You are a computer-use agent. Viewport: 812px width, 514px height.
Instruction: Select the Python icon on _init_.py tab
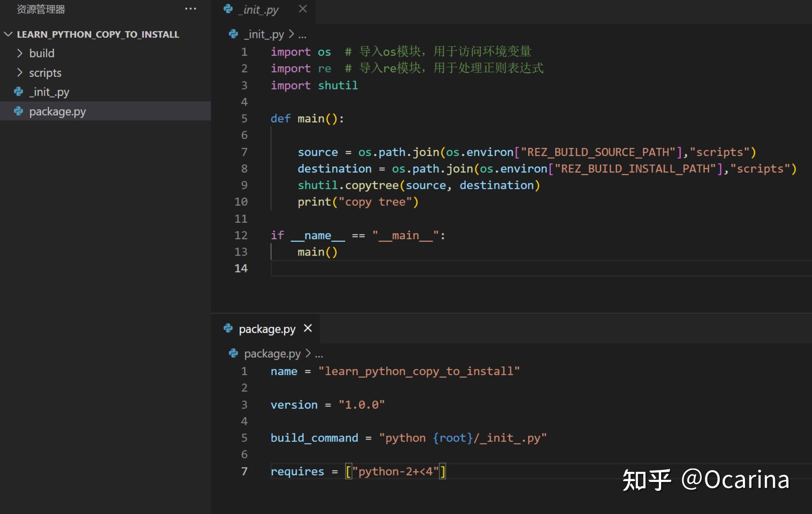[228, 9]
